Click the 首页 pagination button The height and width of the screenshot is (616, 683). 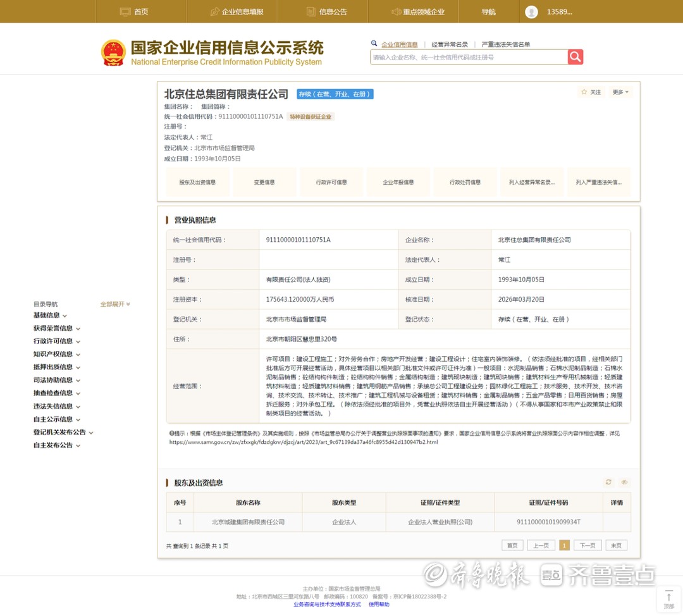512,545
